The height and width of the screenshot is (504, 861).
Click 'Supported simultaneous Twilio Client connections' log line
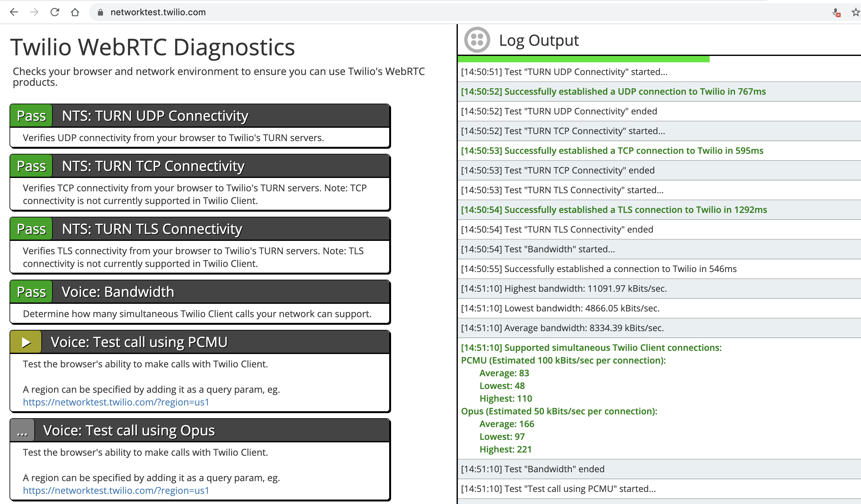(591, 348)
